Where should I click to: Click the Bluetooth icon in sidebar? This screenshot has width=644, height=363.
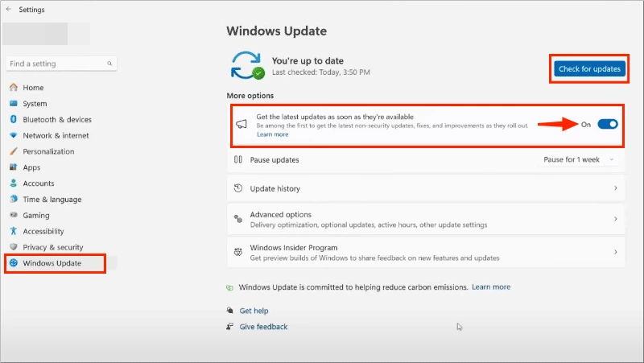[x=14, y=119]
